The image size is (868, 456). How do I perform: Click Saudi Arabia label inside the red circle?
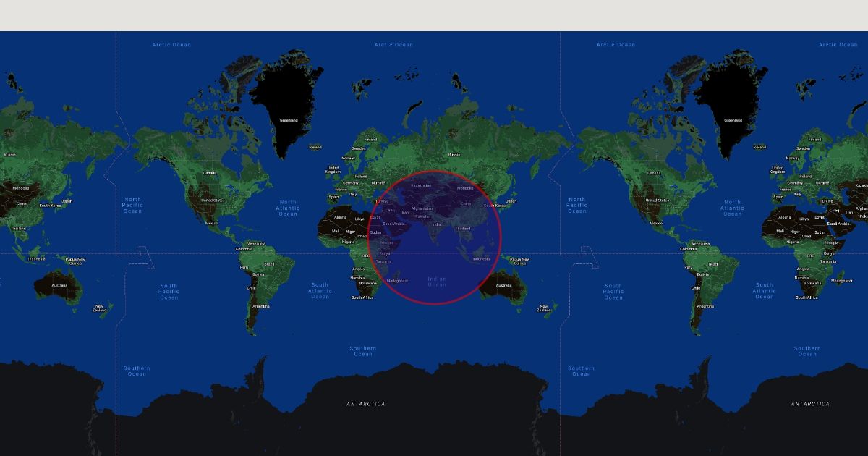(394, 224)
